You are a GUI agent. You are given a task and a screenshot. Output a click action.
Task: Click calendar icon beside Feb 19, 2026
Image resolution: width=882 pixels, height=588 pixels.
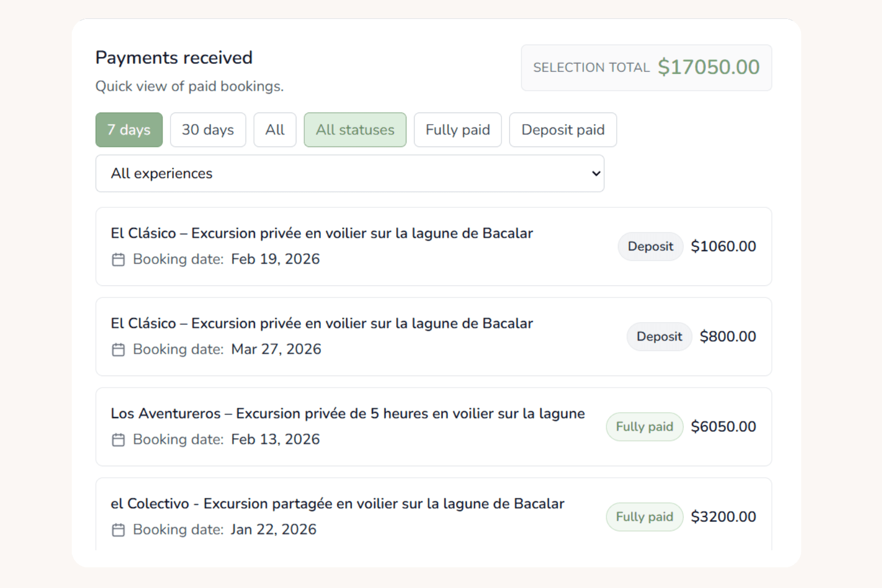click(x=118, y=260)
